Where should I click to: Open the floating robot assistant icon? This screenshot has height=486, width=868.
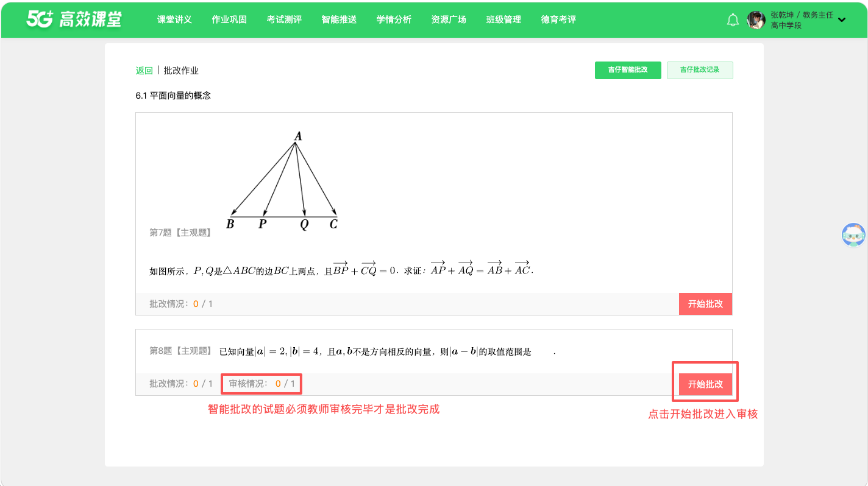tap(853, 234)
